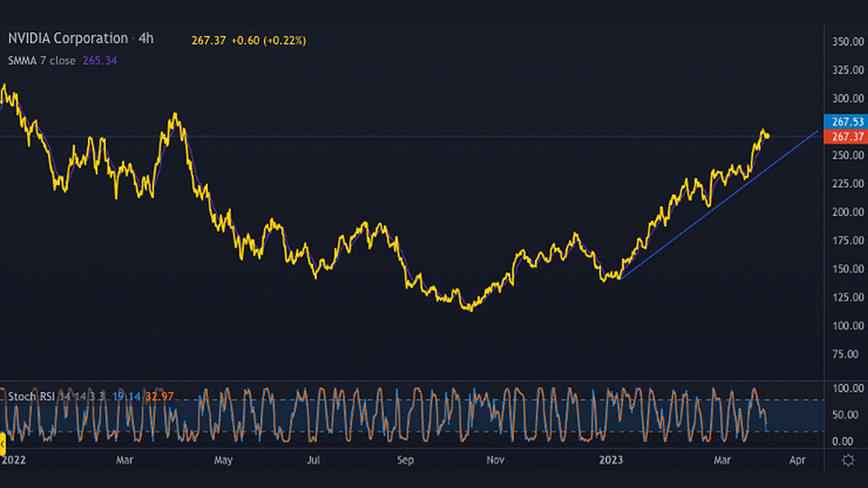The height and width of the screenshot is (488, 868).
Task: Click the 200.00 price axis label
Action: tap(848, 212)
